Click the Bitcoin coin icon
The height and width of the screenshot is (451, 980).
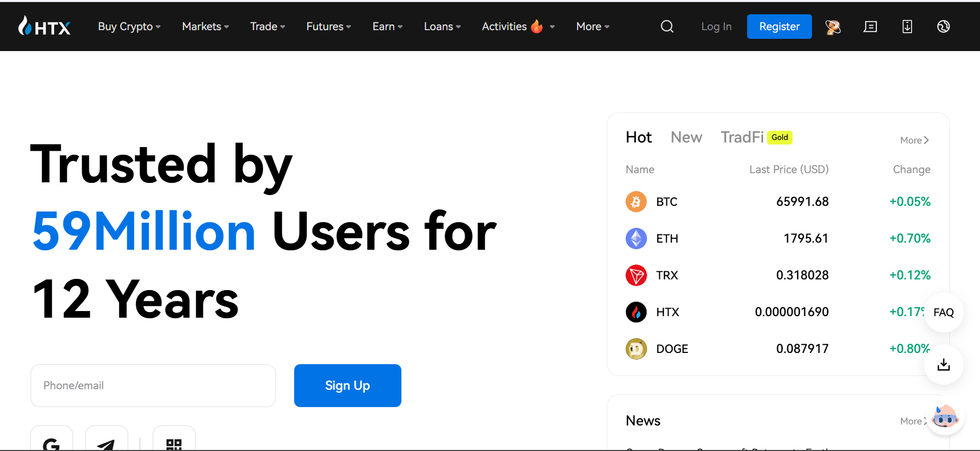click(x=636, y=202)
